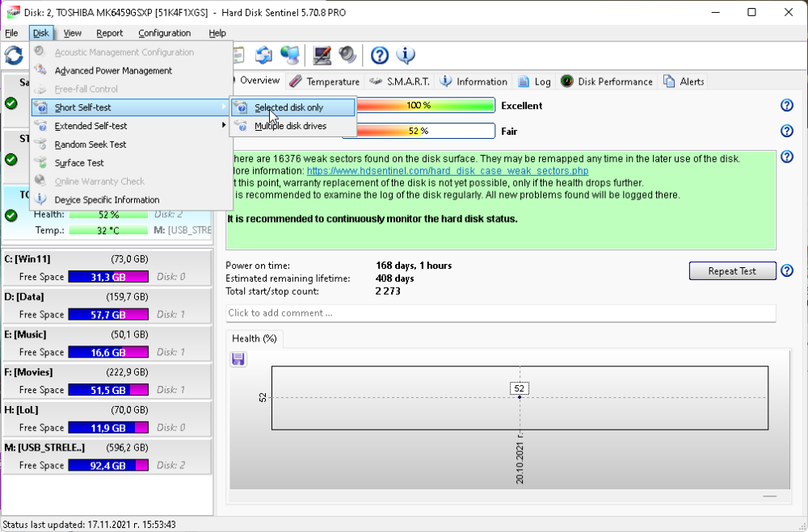808x532 pixels.
Task: Click the Information tab icon
Action: point(446,82)
